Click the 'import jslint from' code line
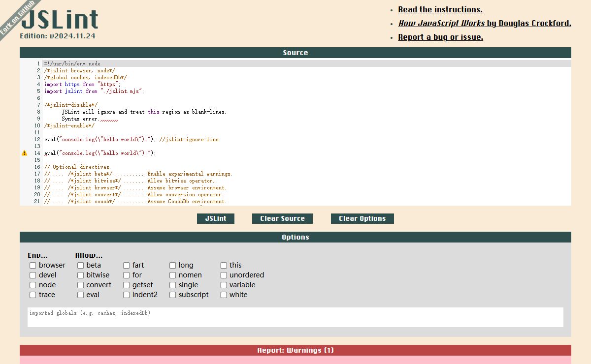Screen dimensions: 591x364 click(x=94, y=91)
